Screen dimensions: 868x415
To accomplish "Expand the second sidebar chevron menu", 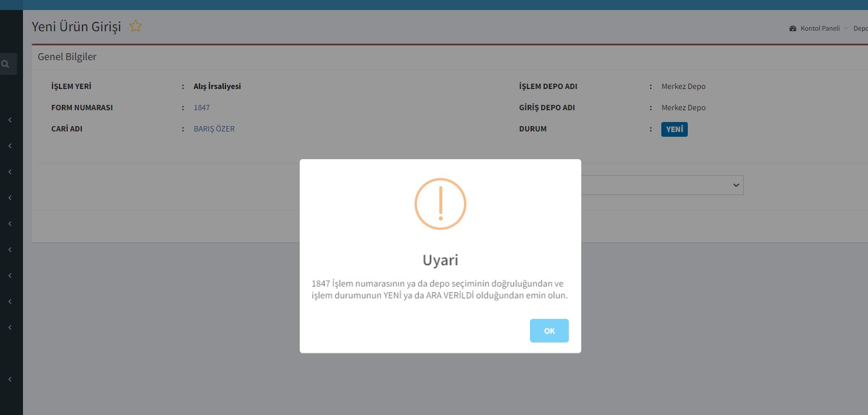I will pos(10,146).
